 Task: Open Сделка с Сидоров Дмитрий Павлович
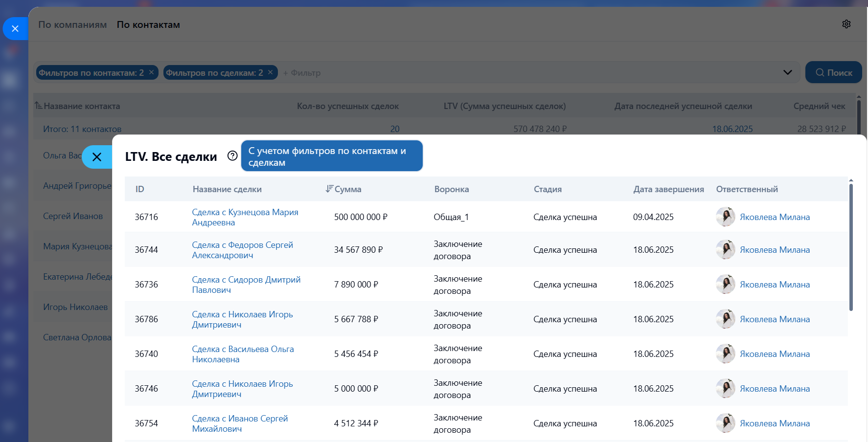[x=246, y=285]
